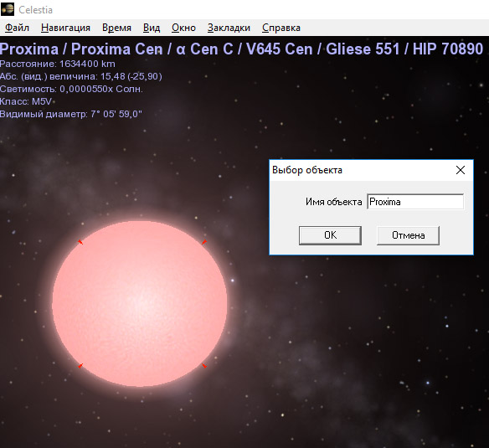
Task: Confirm object selection with OK button
Action: [330, 235]
